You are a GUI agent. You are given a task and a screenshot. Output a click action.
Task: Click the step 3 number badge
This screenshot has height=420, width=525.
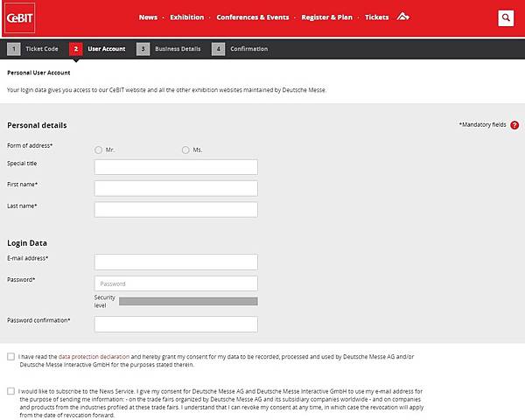143,49
